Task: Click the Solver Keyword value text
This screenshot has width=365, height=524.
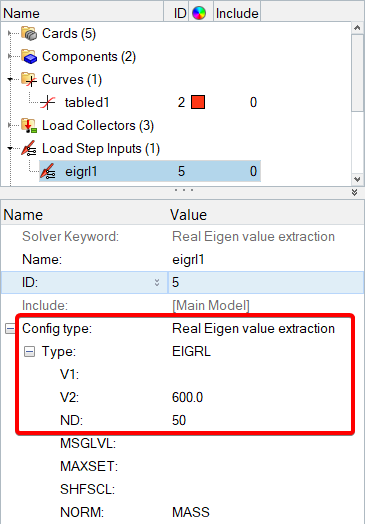Action: coord(253,237)
